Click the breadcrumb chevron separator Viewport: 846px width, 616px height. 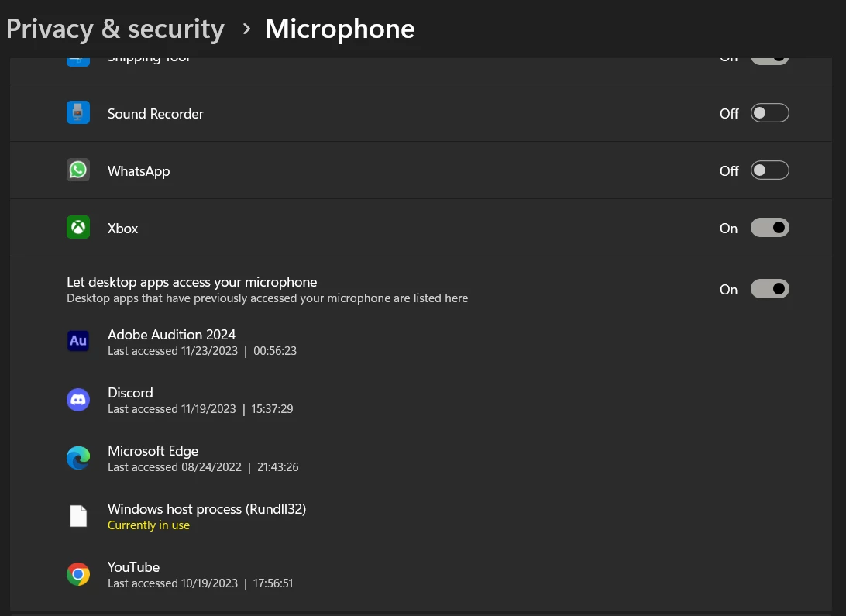click(x=246, y=29)
